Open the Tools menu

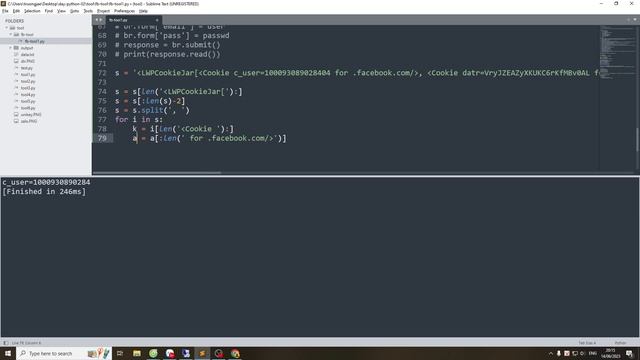point(88,11)
